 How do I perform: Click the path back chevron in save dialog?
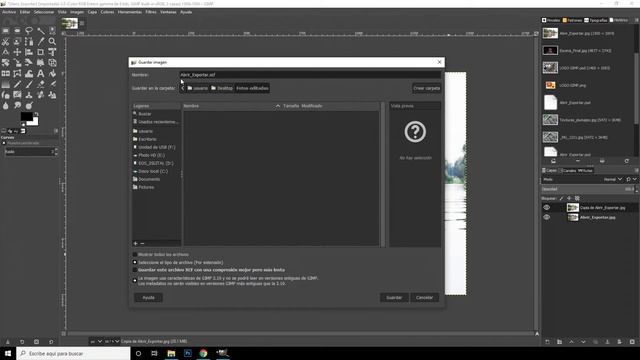pos(182,88)
